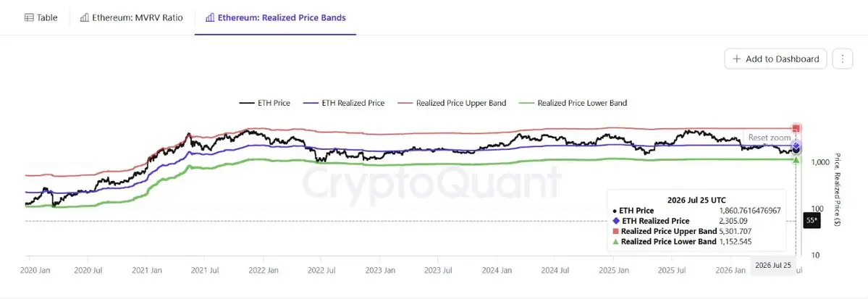This screenshot has width=868, height=299.
Task: Toggle ETH Price series in legend
Action: coord(265,103)
